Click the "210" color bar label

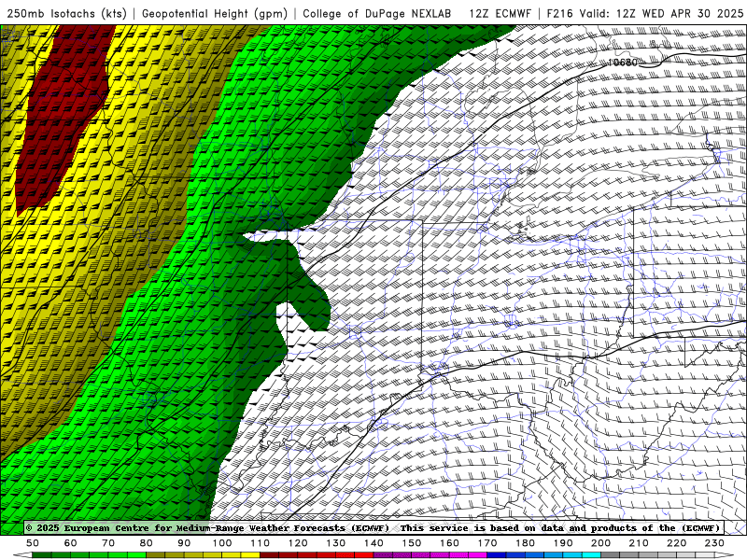pyautogui.click(x=639, y=543)
